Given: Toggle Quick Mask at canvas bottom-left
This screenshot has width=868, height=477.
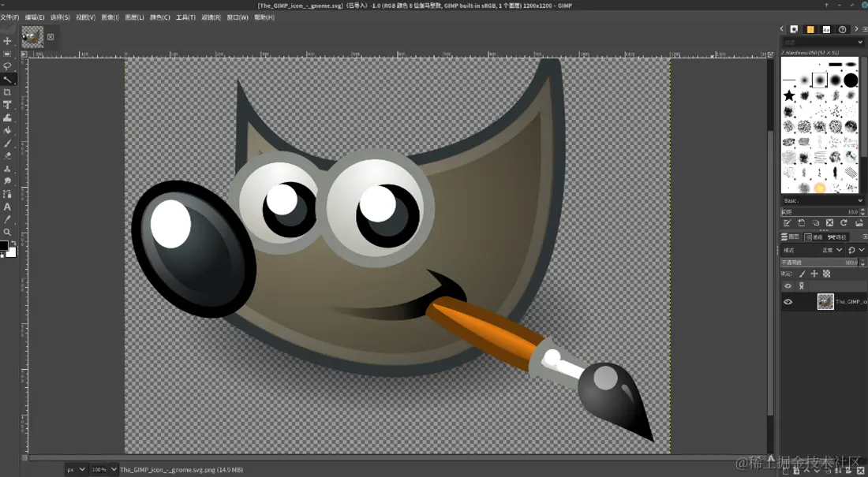Looking at the screenshot, I should (24, 457).
